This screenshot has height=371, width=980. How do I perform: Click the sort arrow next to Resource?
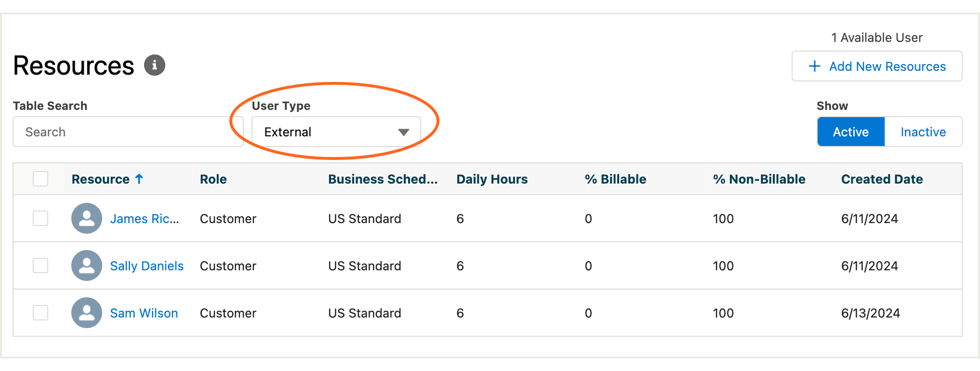click(x=139, y=179)
